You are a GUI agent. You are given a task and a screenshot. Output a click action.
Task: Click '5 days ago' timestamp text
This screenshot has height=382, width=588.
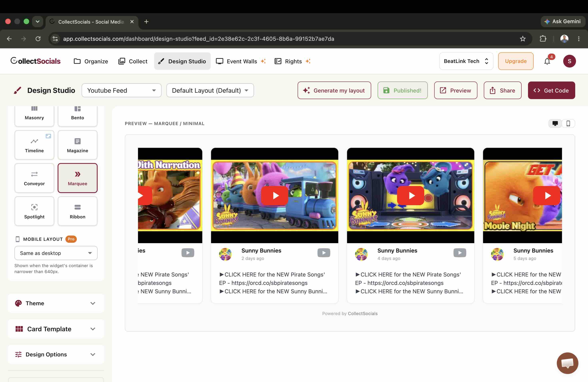tap(525, 258)
